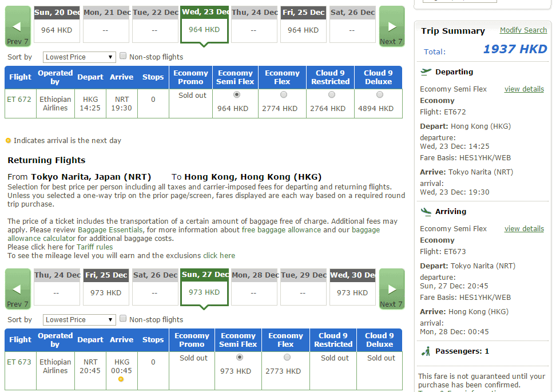Select Economy Flex 2774 HKD fare
Screen dimensions: 556x392
pyautogui.click(x=283, y=95)
